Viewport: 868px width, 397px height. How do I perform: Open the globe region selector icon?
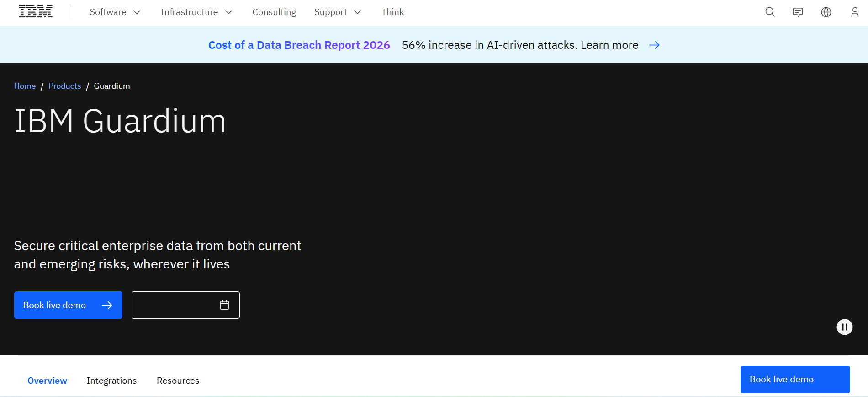(x=826, y=12)
